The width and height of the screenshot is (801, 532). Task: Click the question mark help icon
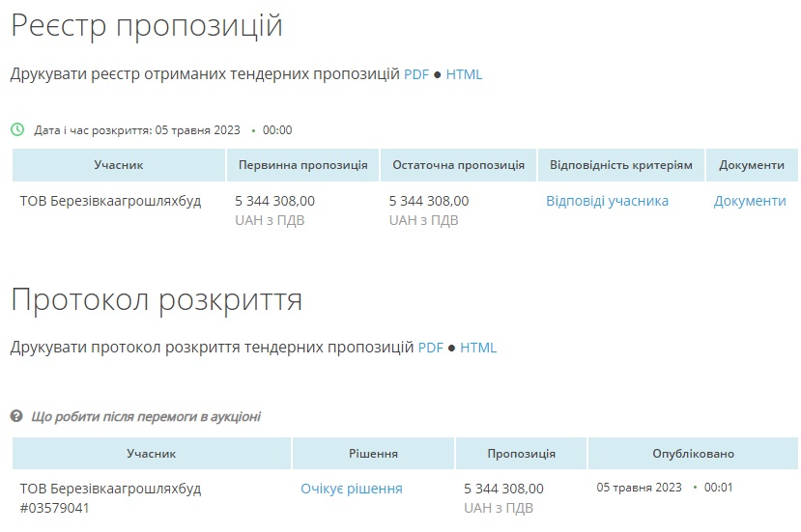click(x=16, y=416)
